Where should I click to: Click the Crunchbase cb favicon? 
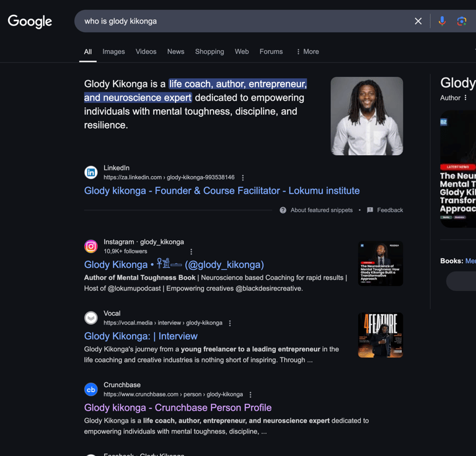tap(90, 390)
